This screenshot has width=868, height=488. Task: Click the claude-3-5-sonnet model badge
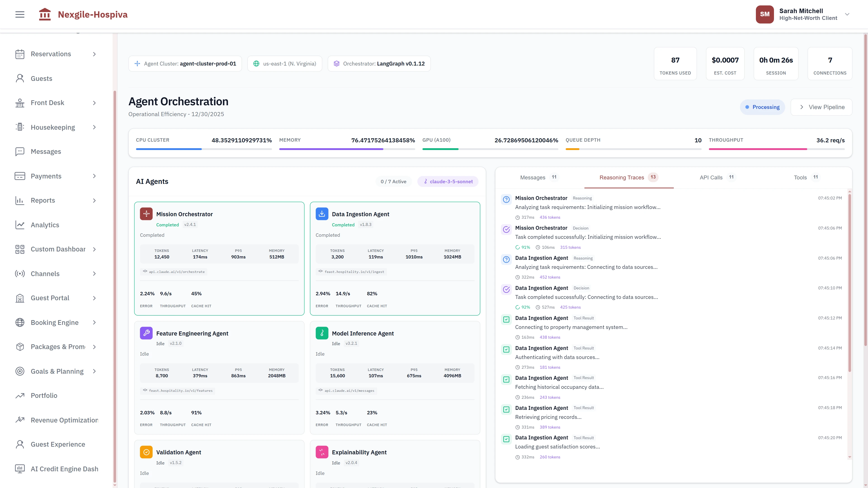point(448,181)
